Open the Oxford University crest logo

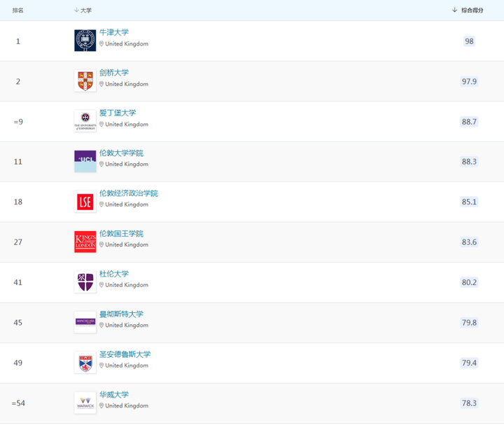coord(85,41)
